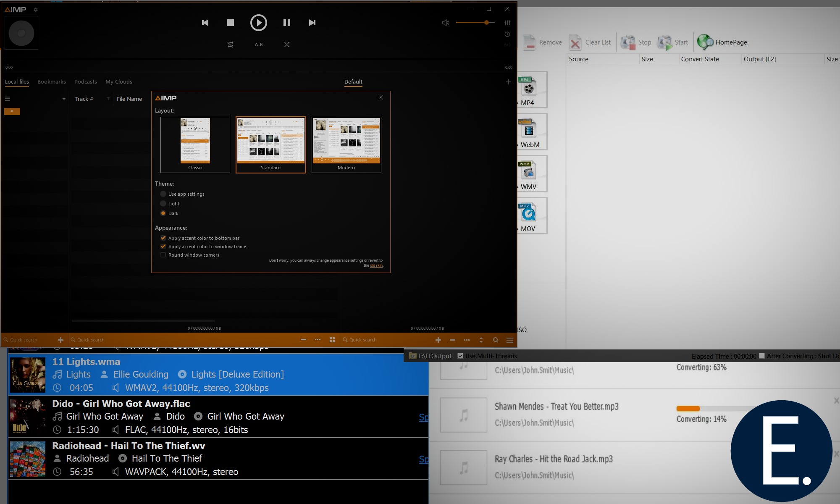Open playlist search magnifier icon
Screen dimensions: 840x504
pyautogui.click(x=496, y=340)
